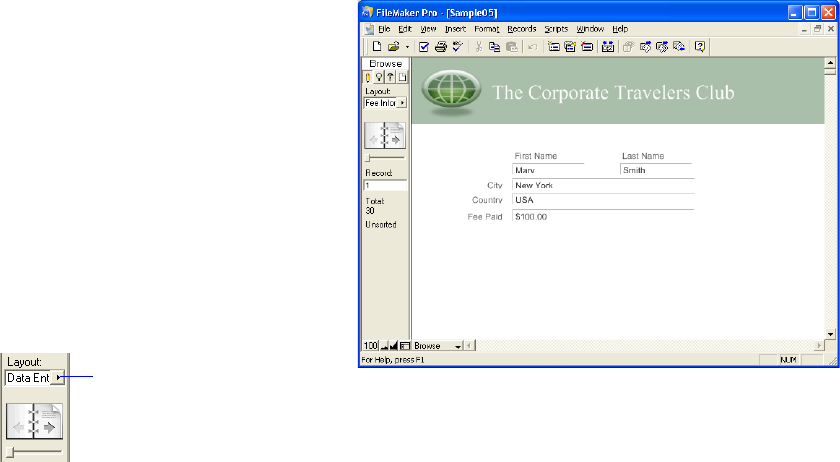Open the Browse mode pop-up at window bottom
Viewport: 840px width, 462px height.
tap(437, 346)
